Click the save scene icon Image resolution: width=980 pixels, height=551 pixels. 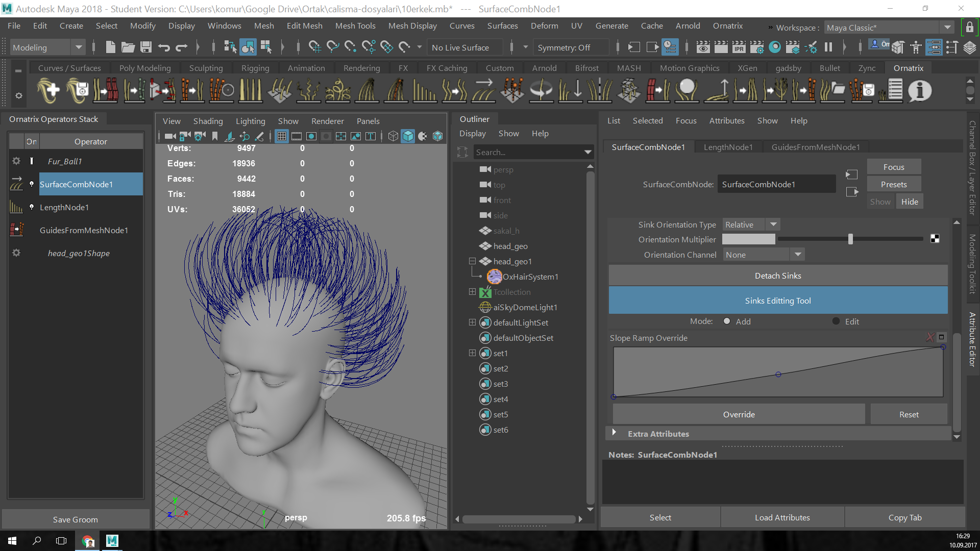point(146,47)
